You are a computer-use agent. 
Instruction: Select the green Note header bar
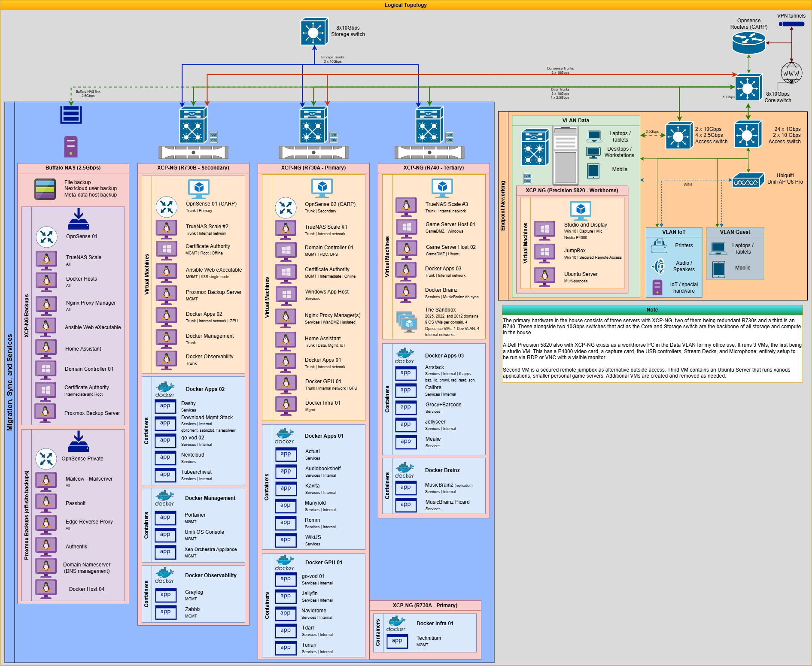click(x=652, y=310)
